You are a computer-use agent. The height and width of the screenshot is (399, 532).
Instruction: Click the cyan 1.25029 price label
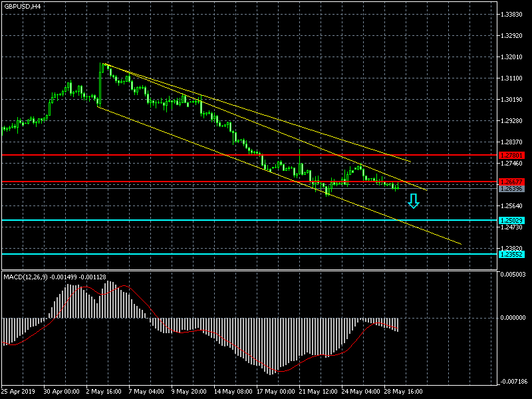click(x=511, y=220)
